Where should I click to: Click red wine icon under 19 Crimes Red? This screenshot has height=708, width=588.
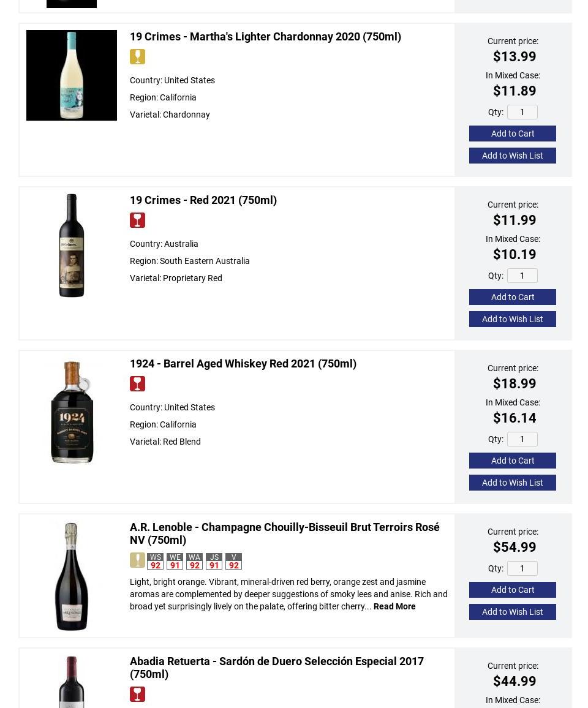tap(137, 220)
